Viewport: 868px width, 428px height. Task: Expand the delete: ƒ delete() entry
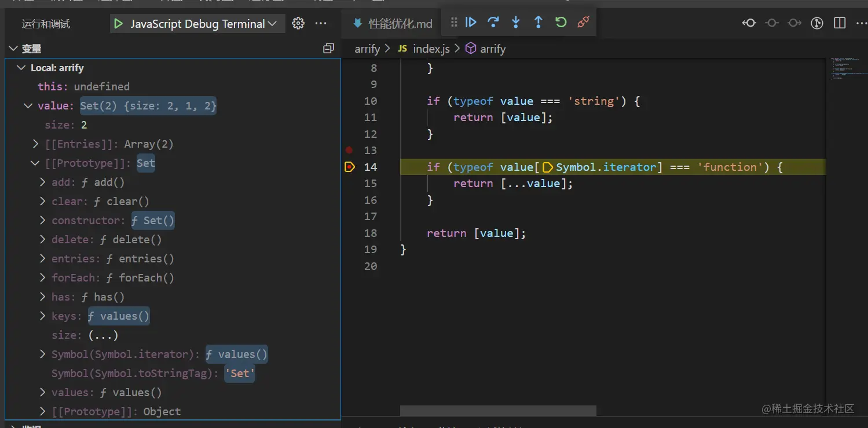point(43,240)
